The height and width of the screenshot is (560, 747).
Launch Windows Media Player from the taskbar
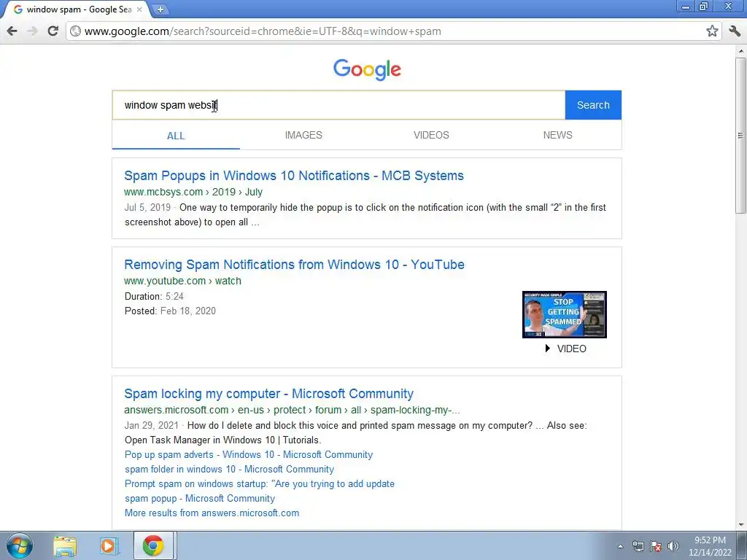click(108, 545)
